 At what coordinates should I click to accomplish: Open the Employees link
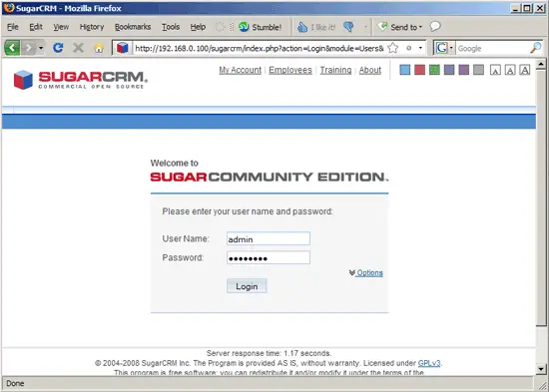pyautogui.click(x=290, y=70)
